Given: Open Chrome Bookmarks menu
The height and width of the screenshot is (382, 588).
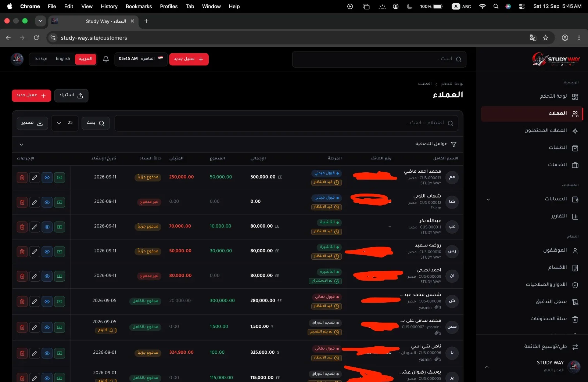Looking at the screenshot, I should click(x=139, y=6).
